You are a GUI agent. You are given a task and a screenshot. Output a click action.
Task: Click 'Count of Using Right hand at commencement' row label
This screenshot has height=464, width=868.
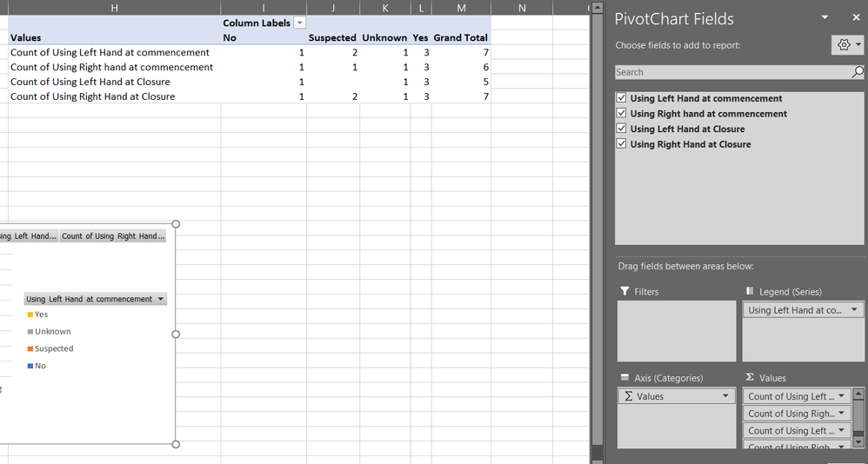[x=114, y=67]
